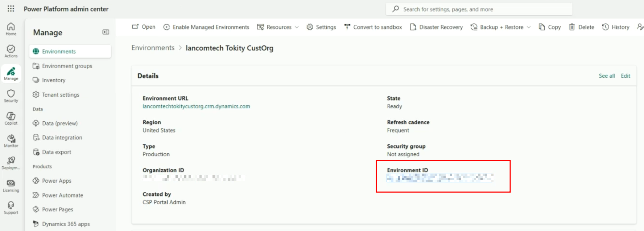Collapse the Manage navigation pane

point(106,32)
